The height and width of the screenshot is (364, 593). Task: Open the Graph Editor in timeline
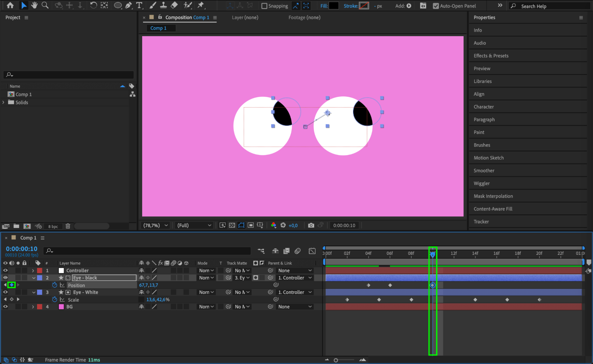point(312,251)
